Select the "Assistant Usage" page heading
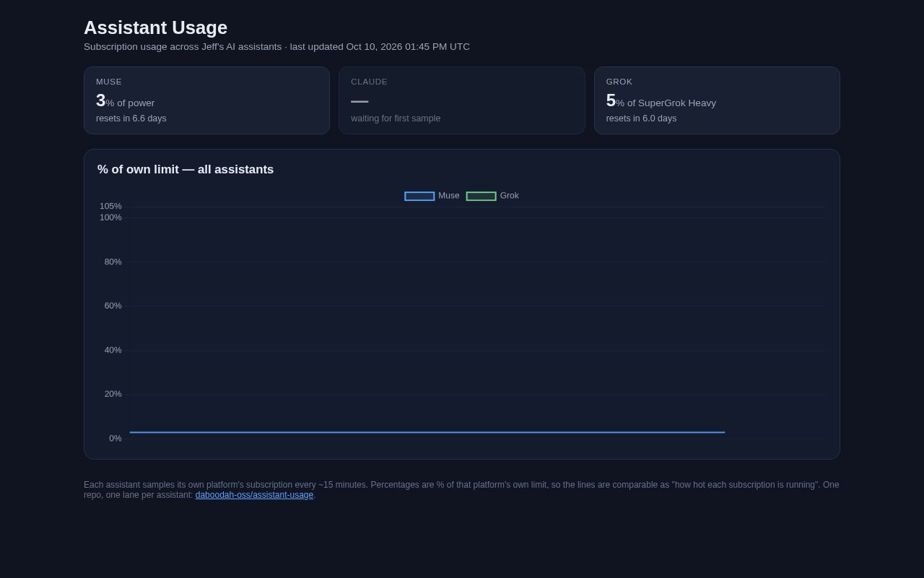The height and width of the screenshot is (578, 924). click(x=155, y=27)
